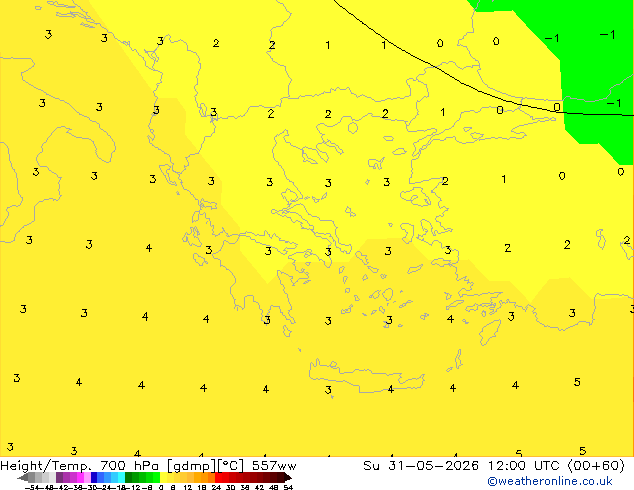
Task: Click the weatheronline.co.uk copyright link
Action: (549, 481)
